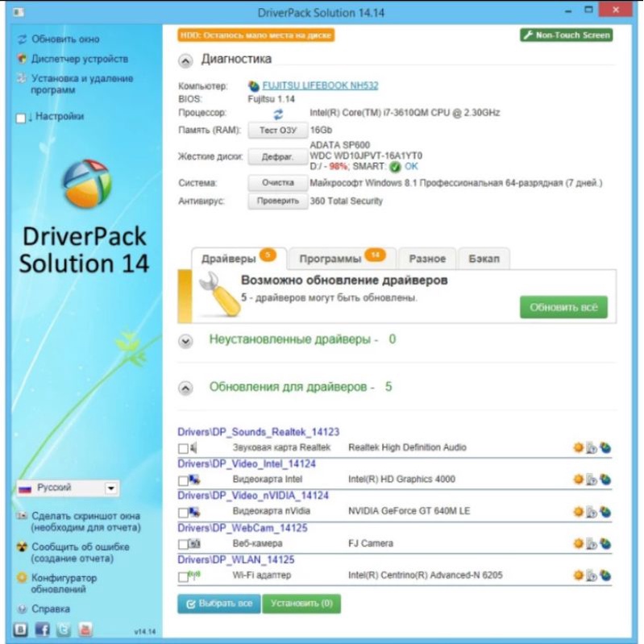
Task: Click orange gear icon for Intel HD Graphics
Action: pos(578,479)
